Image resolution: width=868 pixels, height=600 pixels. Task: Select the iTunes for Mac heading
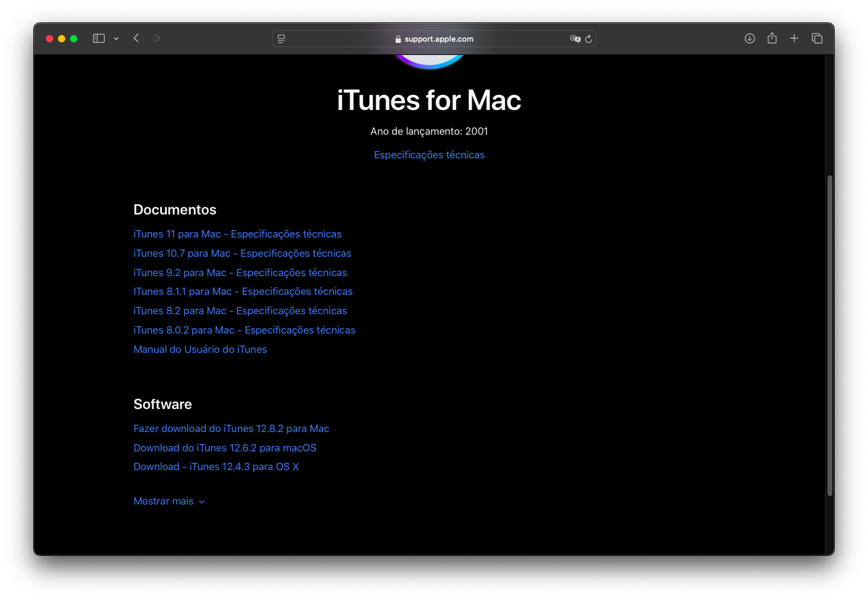pos(429,100)
